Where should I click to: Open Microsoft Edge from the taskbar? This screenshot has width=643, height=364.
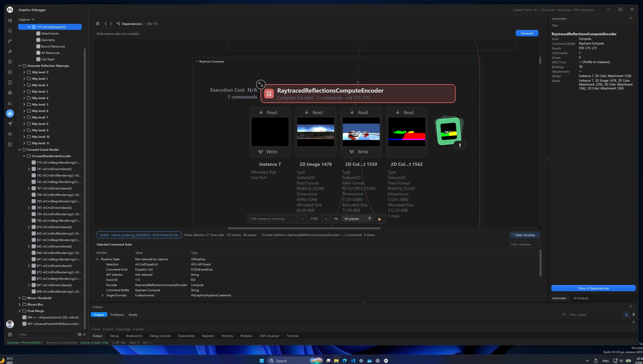click(x=345, y=361)
